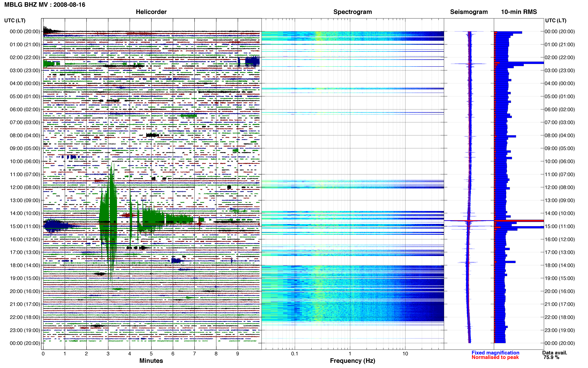Click the left-axis time label "02:00 (22:00)"
The width and height of the screenshot is (588, 368).
25,57
